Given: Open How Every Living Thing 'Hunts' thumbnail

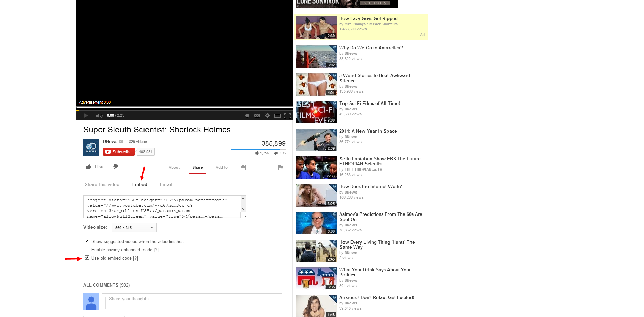Looking at the screenshot, I should 316,251.
